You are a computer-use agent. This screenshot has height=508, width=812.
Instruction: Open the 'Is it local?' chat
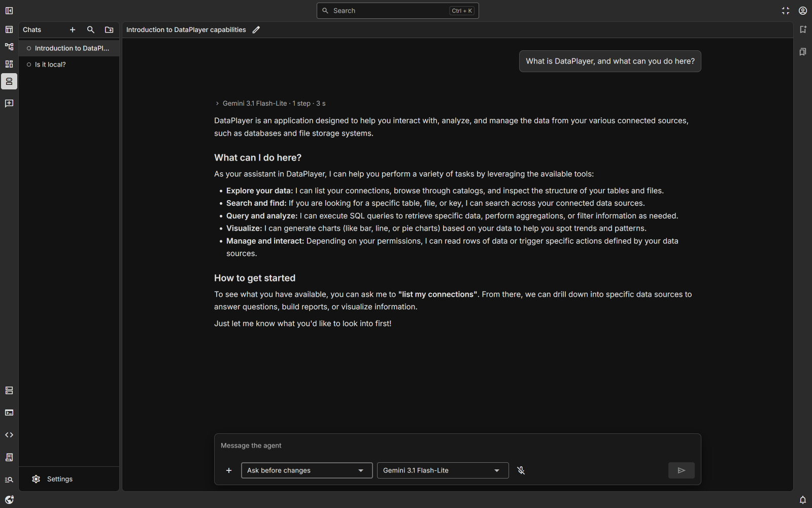[x=69, y=65]
